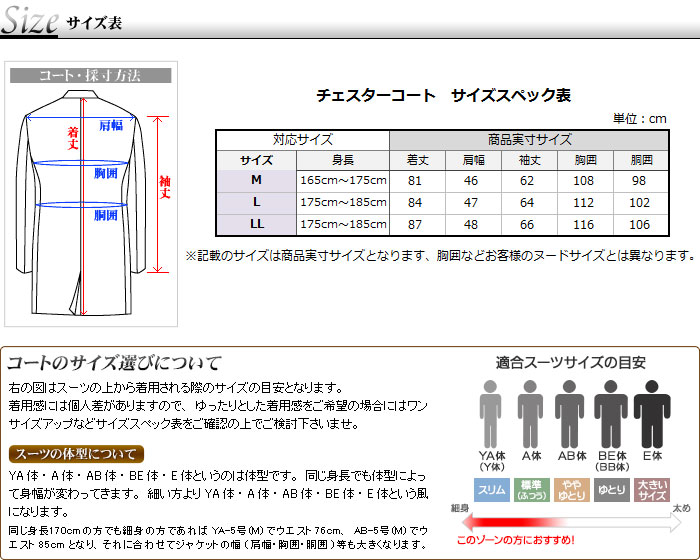The image size is (700, 560).
Task: Click the red 細身-to-太め gradient arrow
Action: click(x=571, y=522)
